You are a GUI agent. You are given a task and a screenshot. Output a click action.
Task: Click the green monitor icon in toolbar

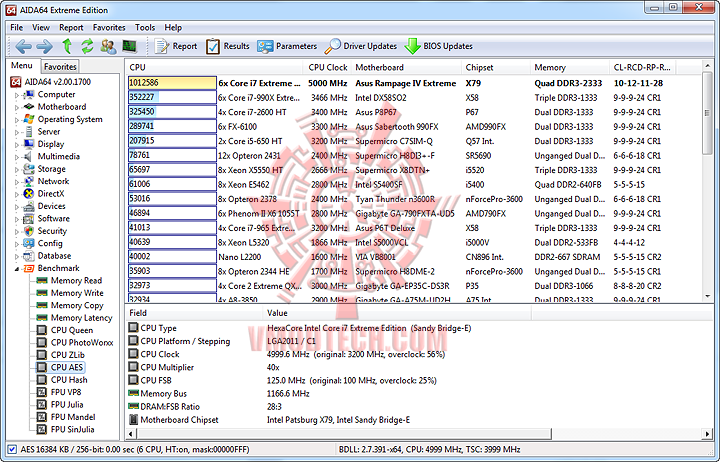(129, 46)
